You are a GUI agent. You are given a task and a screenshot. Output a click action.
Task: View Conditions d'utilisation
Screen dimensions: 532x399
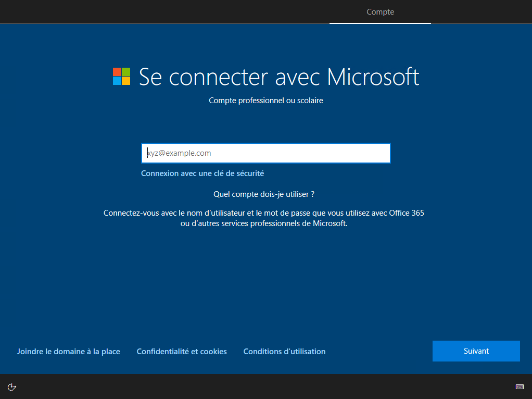[x=284, y=352]
